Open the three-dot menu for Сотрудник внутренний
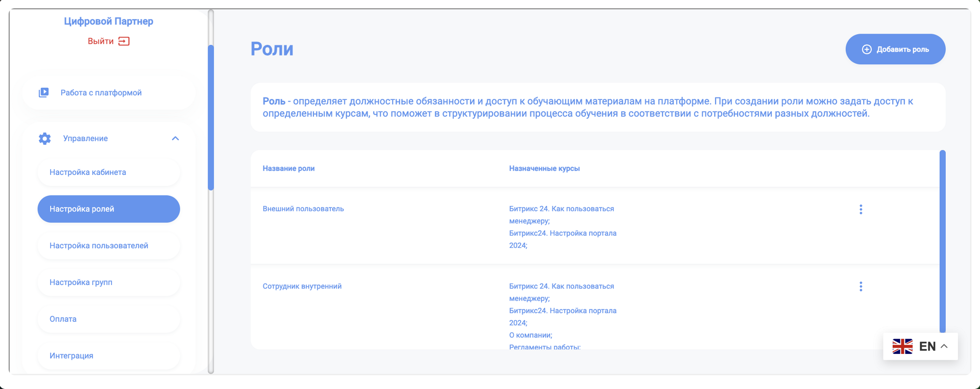Image resolution: width=980 pixels, height=389 pixels. pyautogui.click(x=861, y=287)
